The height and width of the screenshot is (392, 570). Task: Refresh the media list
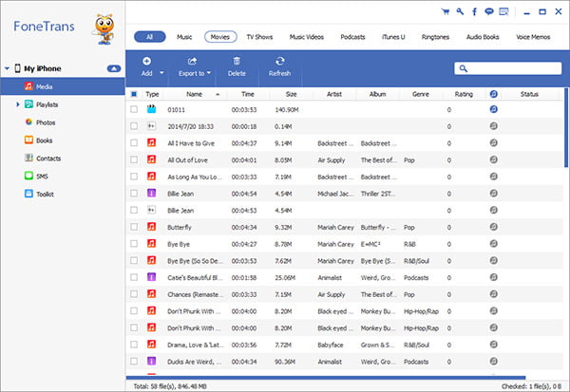(x=279, y=67)
